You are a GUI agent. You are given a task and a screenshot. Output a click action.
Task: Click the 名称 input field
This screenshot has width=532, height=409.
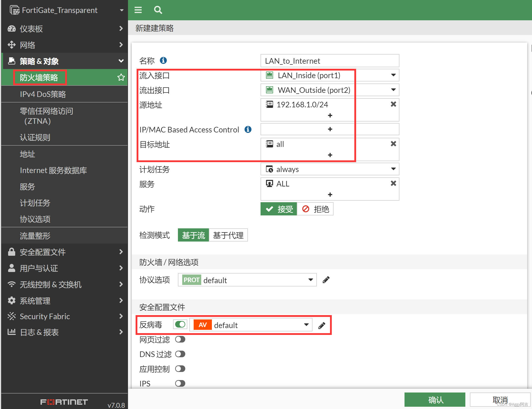(329, 61)
